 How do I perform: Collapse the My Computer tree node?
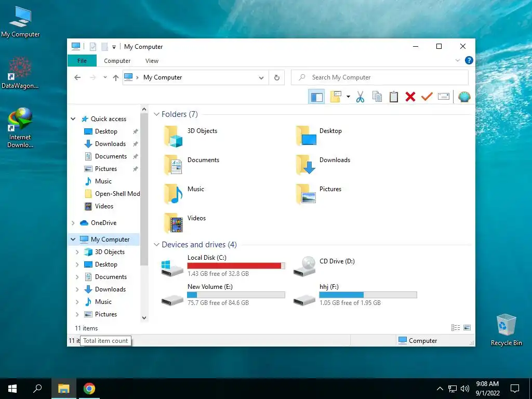click(x=73, y=239)
